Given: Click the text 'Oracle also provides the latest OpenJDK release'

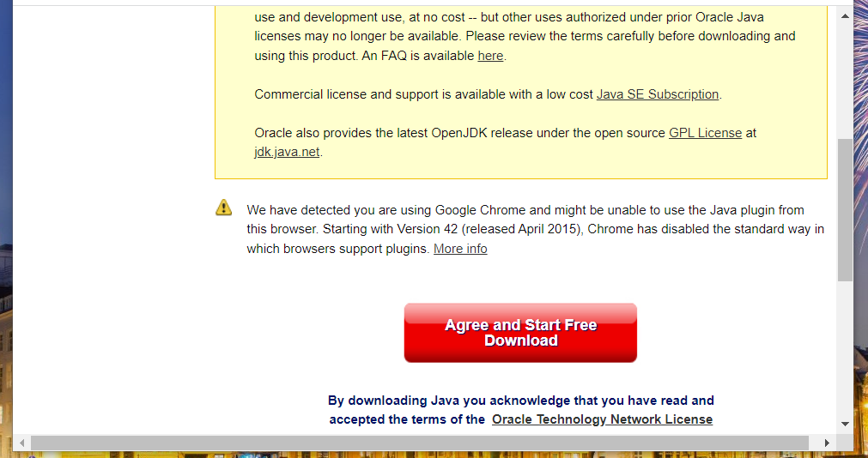Looking at the screenshot, I should coord(392,133).
